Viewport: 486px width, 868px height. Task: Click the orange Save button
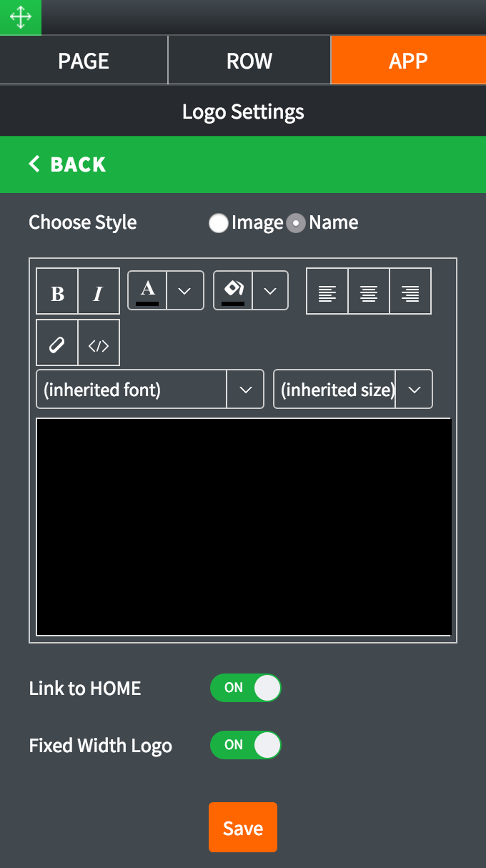pos(243,827)
